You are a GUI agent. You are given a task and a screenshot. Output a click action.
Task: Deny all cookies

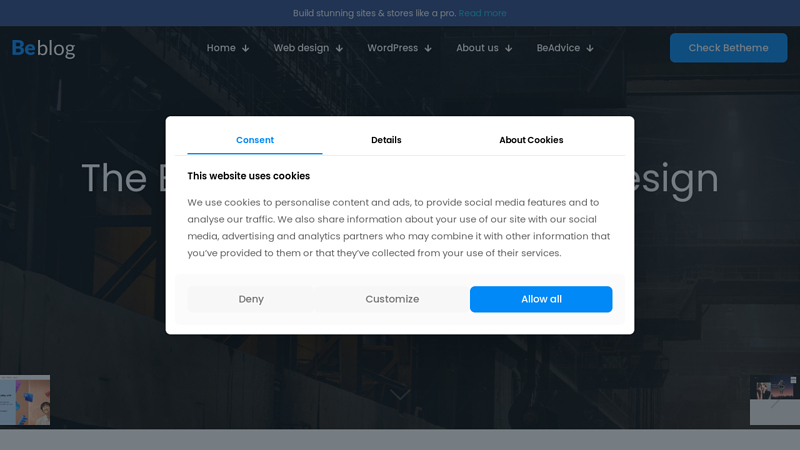pyautogui.click(x=251, y=299)
